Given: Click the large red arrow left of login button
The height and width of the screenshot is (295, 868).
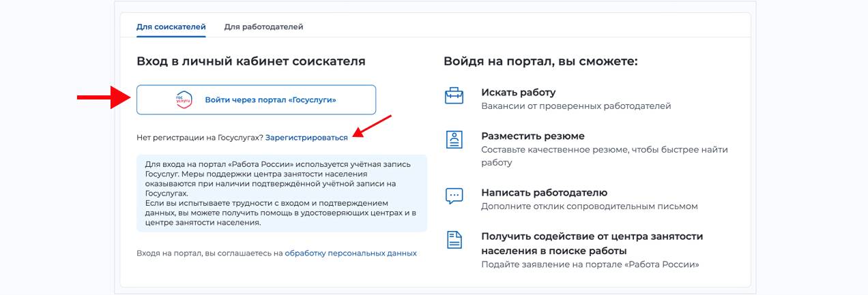Looking at the screenshot, I should coord(103,99).
